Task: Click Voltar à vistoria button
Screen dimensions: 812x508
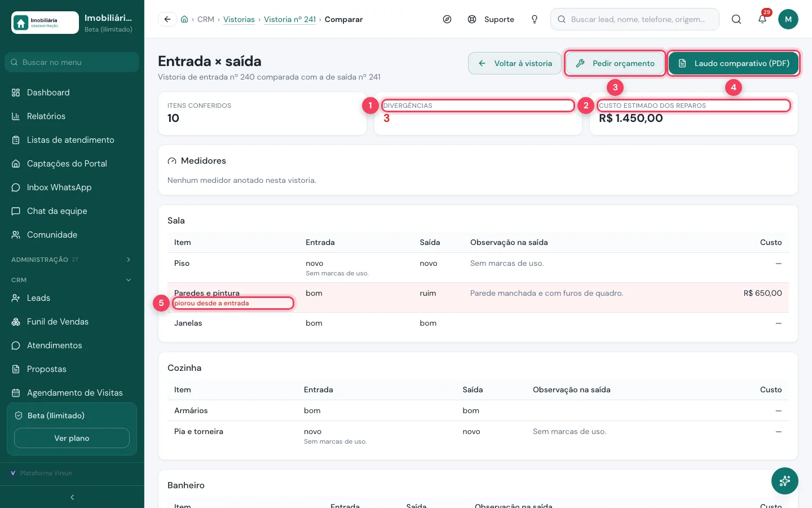Action: point(515,63)
